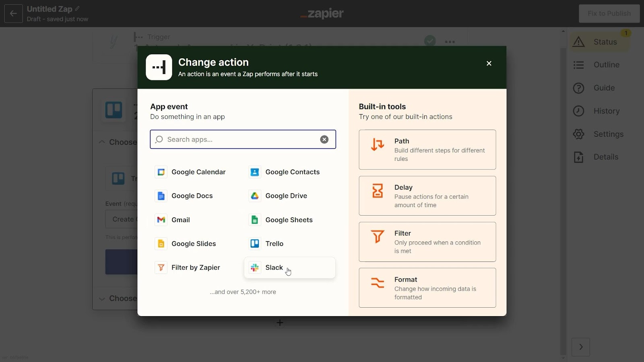
Task: Select Google Sheets app
Action: pos(281,220)
